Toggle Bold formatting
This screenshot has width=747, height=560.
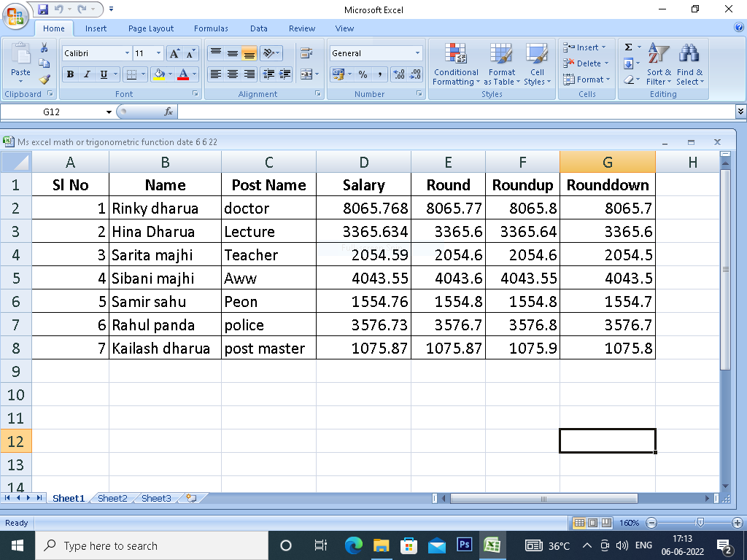71,74
